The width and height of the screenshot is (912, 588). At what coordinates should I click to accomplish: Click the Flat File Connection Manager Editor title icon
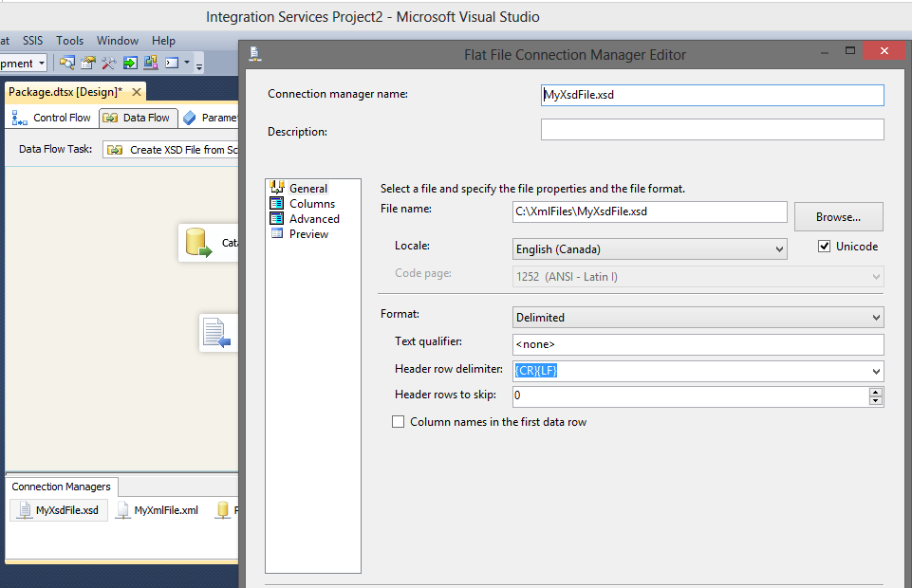coord(254,54)
